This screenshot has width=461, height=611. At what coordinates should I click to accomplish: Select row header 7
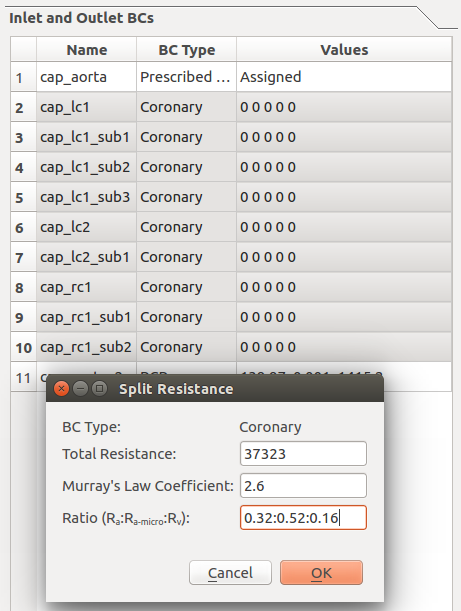point(23,257)
